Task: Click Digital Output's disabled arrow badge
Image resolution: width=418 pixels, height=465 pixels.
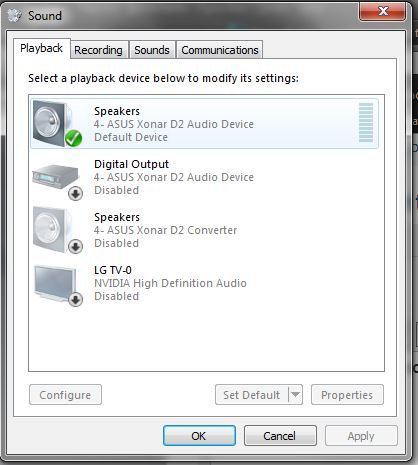Action: coord(76,193)
